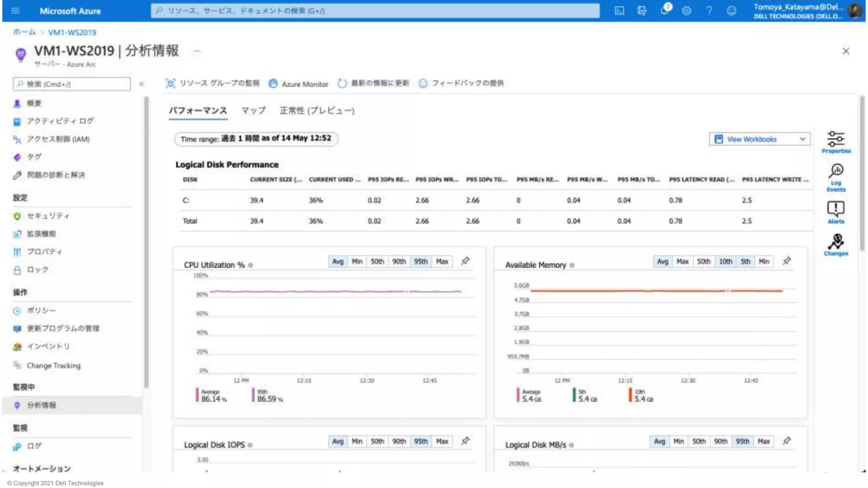Click the top resource search field
Viewport: 868px width, 488px height.
[375, 11]
